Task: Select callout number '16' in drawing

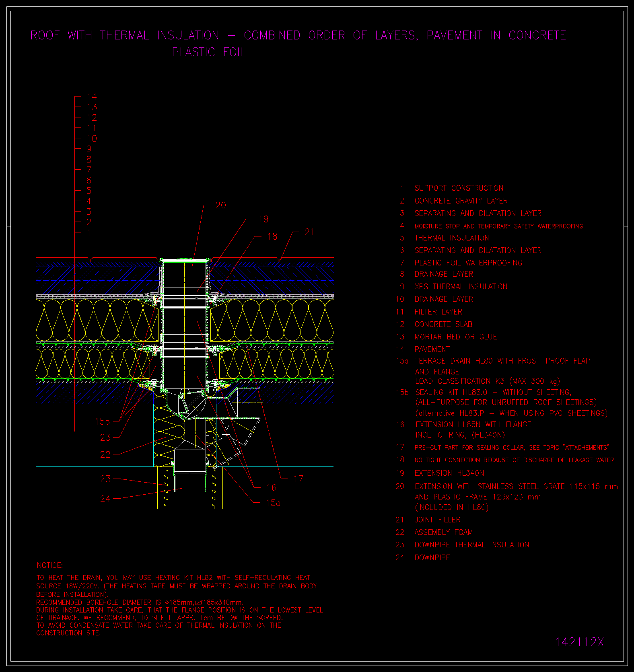Action: point(272,488)
